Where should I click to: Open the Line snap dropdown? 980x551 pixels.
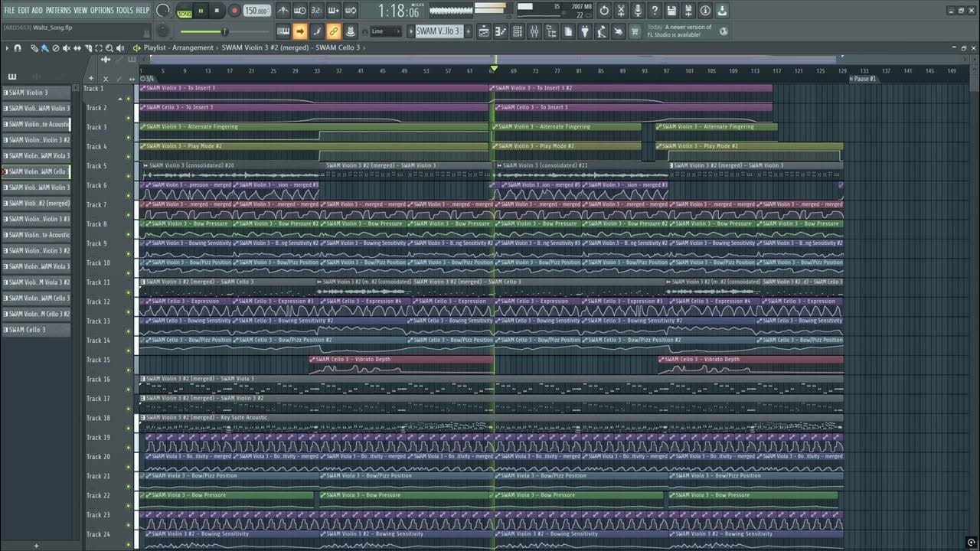[386, 31]
